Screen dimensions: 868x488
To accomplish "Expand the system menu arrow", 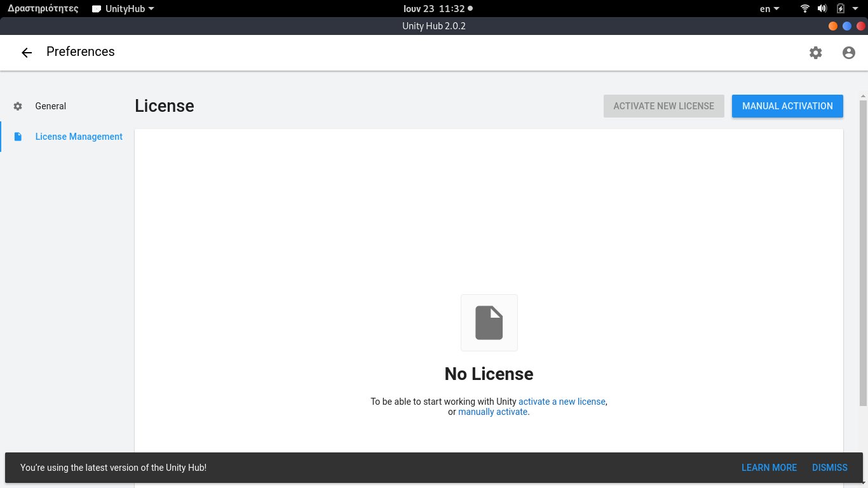I will [855, 9].
